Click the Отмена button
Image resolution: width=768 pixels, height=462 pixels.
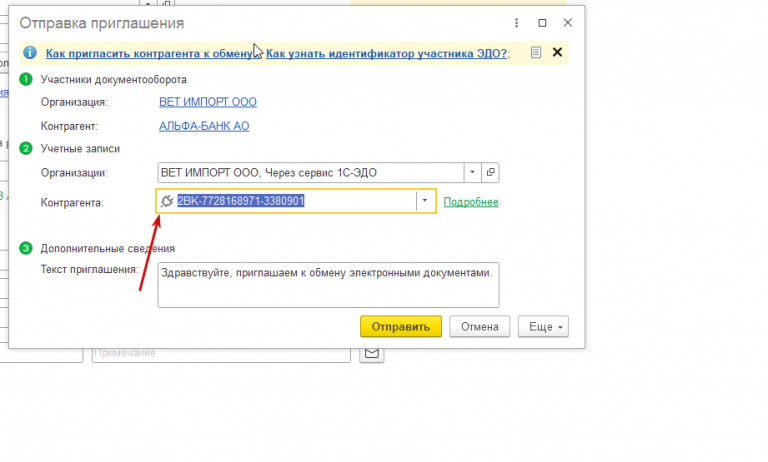[480, 326]
